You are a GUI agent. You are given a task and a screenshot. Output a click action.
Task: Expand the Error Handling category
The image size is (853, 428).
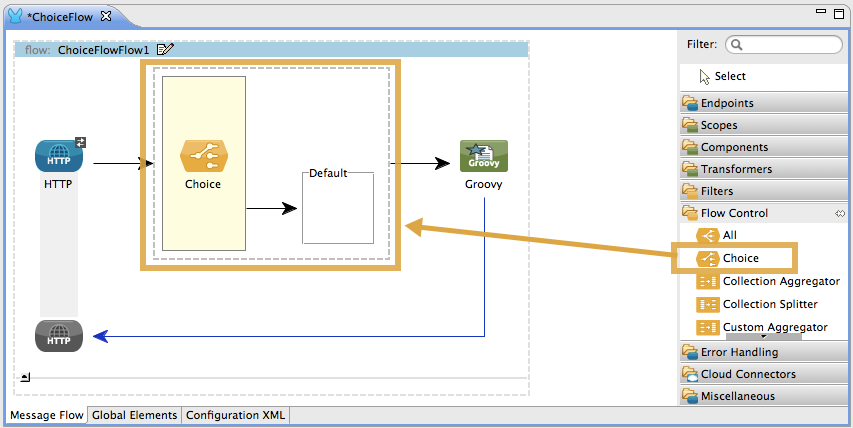[739, 352]
